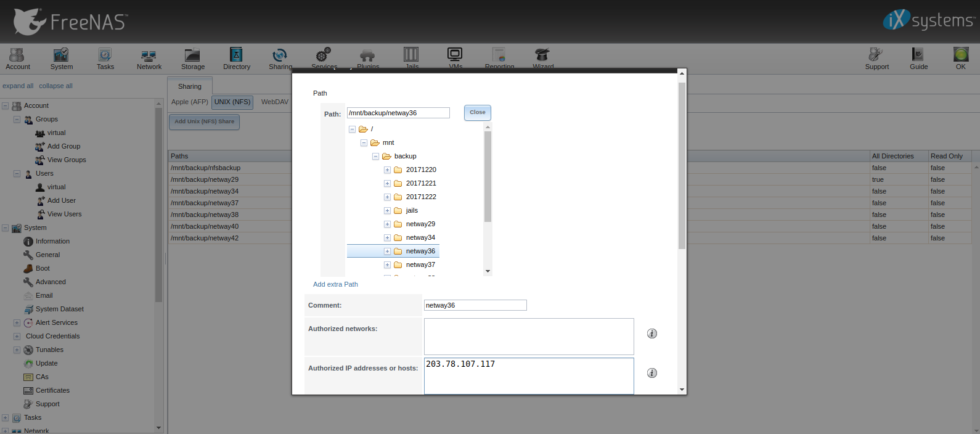980x434 pixels.
Task: Open the Guide icon
Action: pos(918,59)
